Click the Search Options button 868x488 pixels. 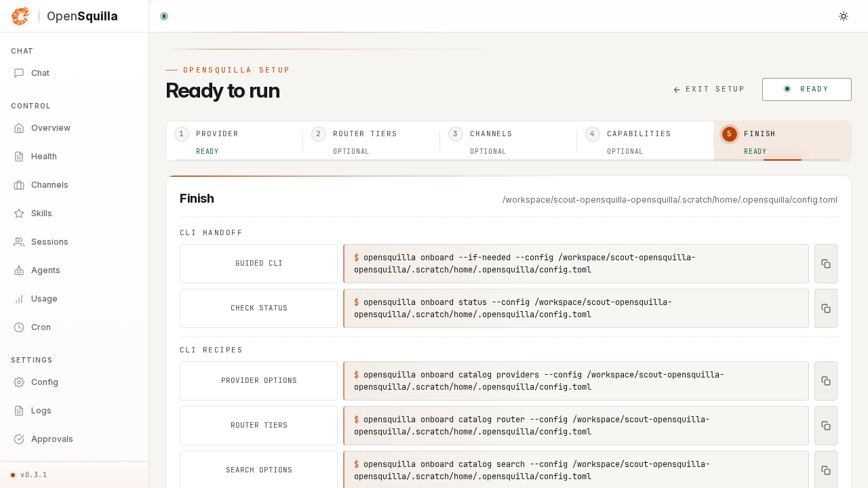[258, 470]
